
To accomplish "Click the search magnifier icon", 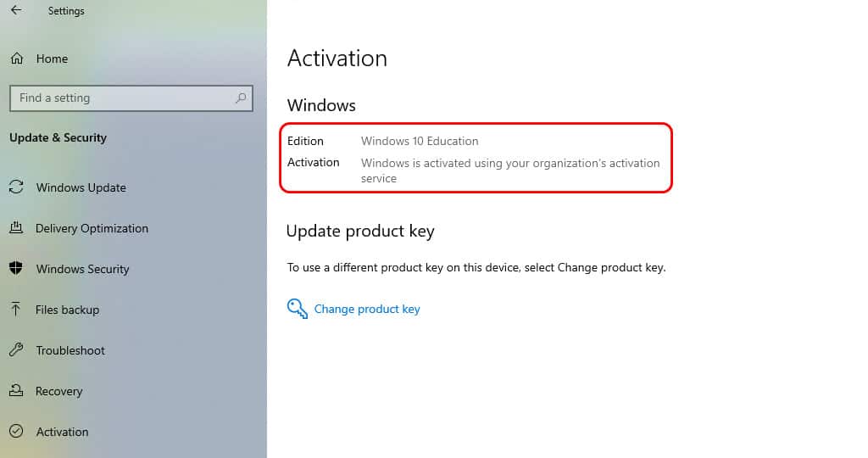I will point(241,98).
